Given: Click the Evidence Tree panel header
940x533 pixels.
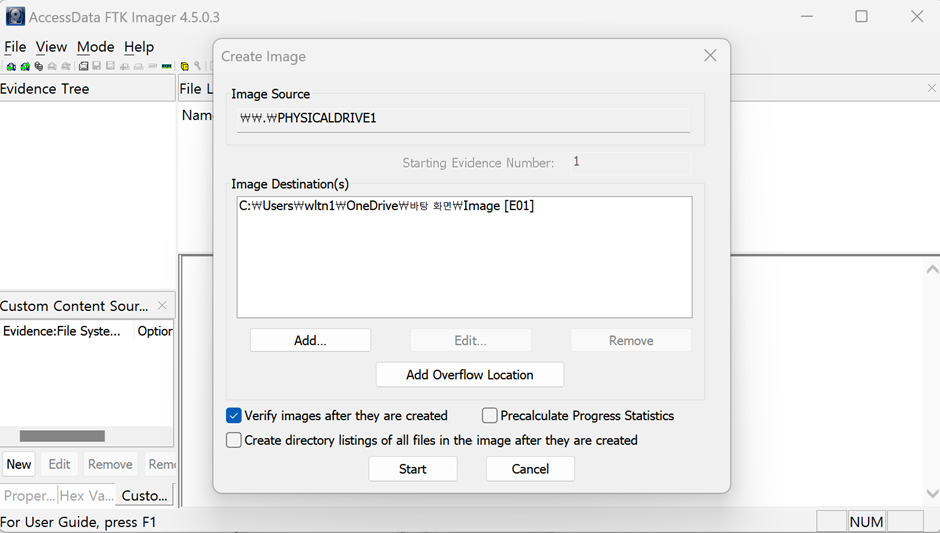Looking at the screenshot, I should [x=87, y=88].
